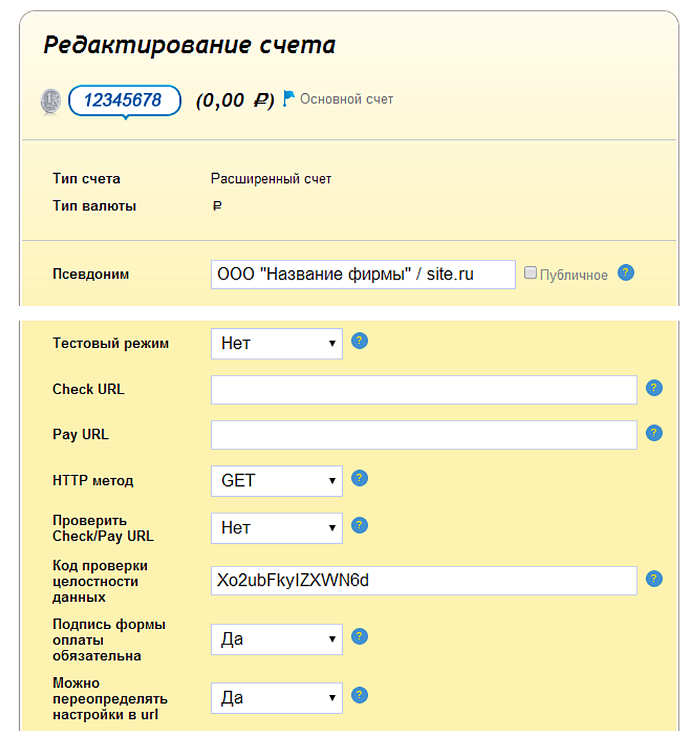Click the ruble coin icon beside the account number

(51, 101)
